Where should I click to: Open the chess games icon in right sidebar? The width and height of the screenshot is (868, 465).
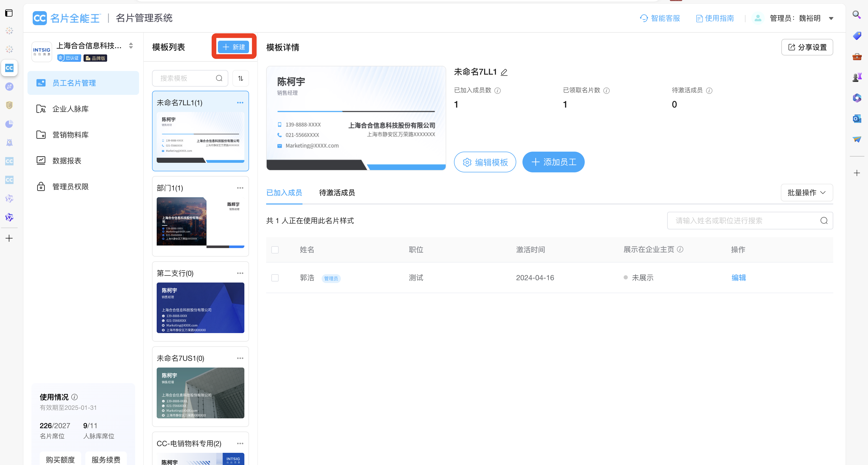point(857,77)
